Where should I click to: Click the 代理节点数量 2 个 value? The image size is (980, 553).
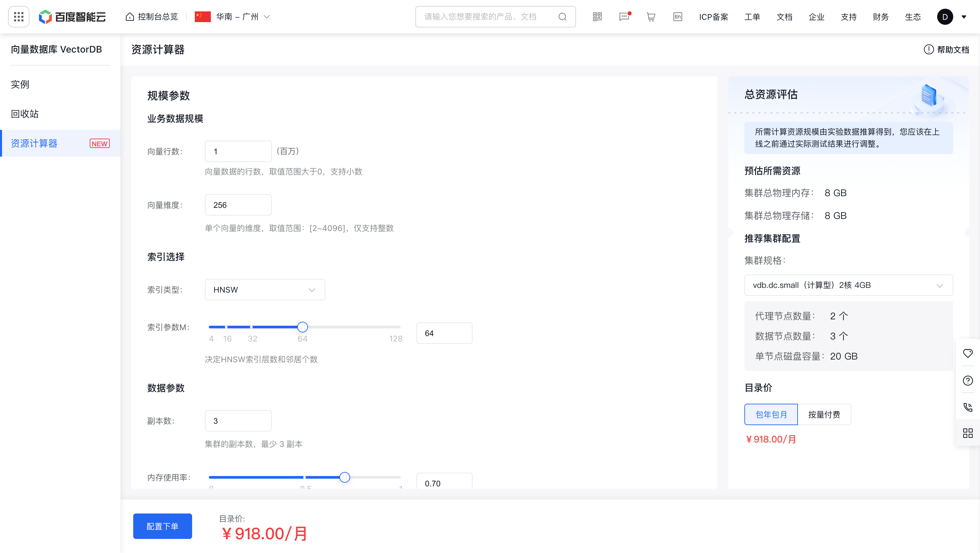839,316
